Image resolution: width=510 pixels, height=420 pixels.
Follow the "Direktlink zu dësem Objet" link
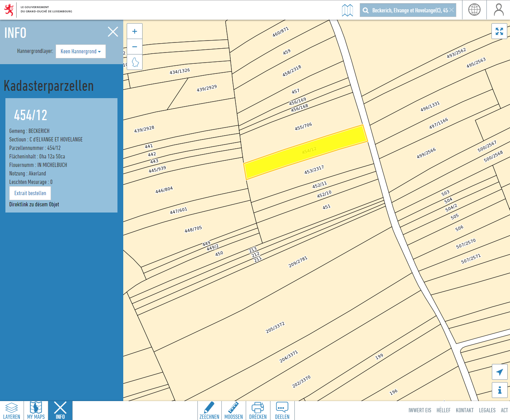point(34,204)
